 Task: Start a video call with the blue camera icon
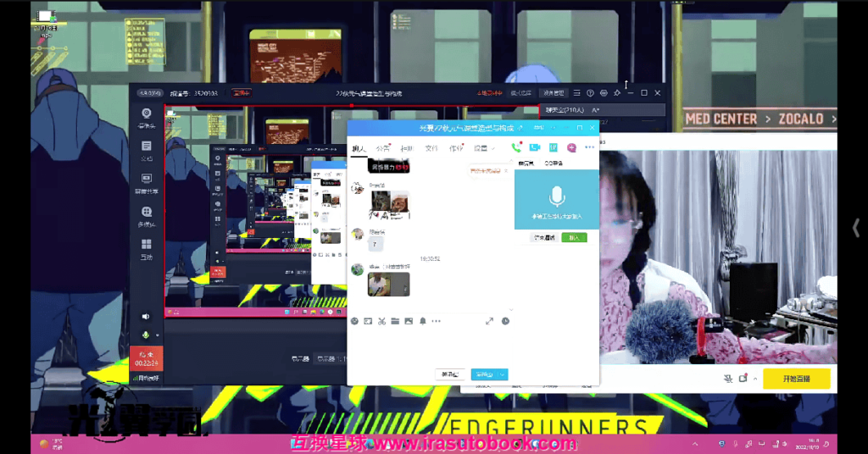click(534, 147)
